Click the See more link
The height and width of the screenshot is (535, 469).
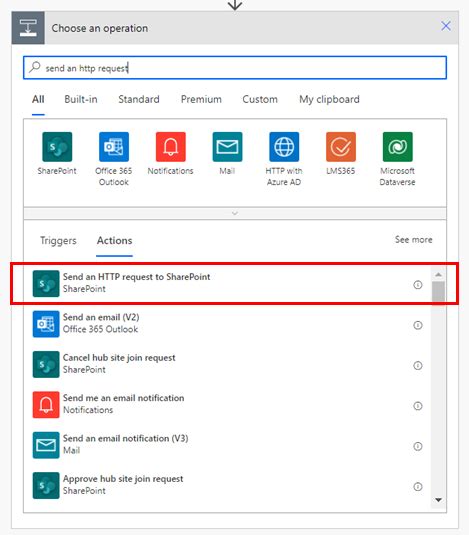tap(413, 240)
